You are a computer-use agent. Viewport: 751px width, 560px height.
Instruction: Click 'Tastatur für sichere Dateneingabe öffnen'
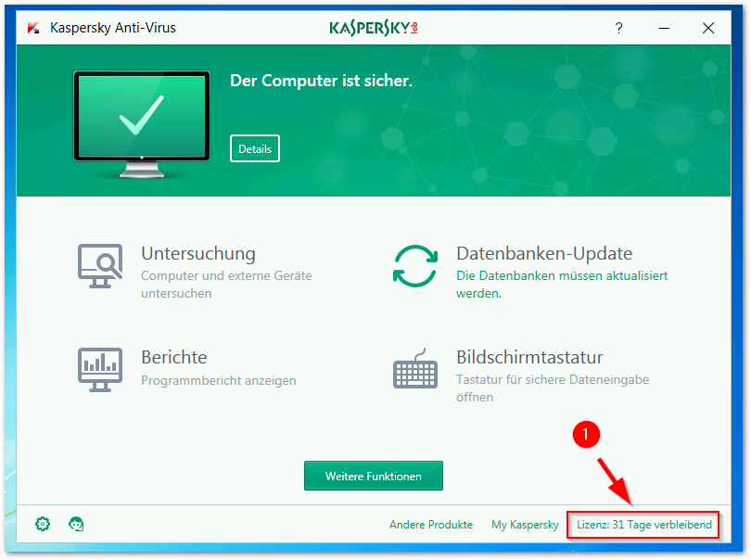coord(553,388)
